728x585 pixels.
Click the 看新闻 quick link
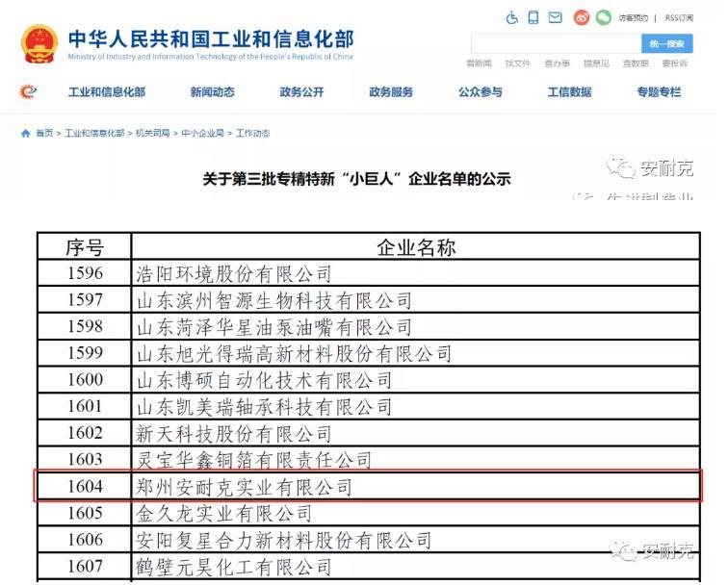(x=479, y=64)
